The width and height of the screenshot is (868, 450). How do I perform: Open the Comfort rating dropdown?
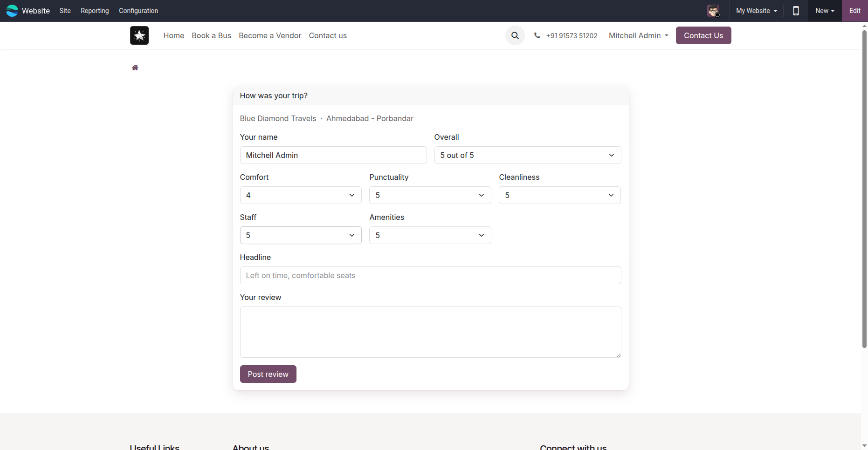(301, 195)
